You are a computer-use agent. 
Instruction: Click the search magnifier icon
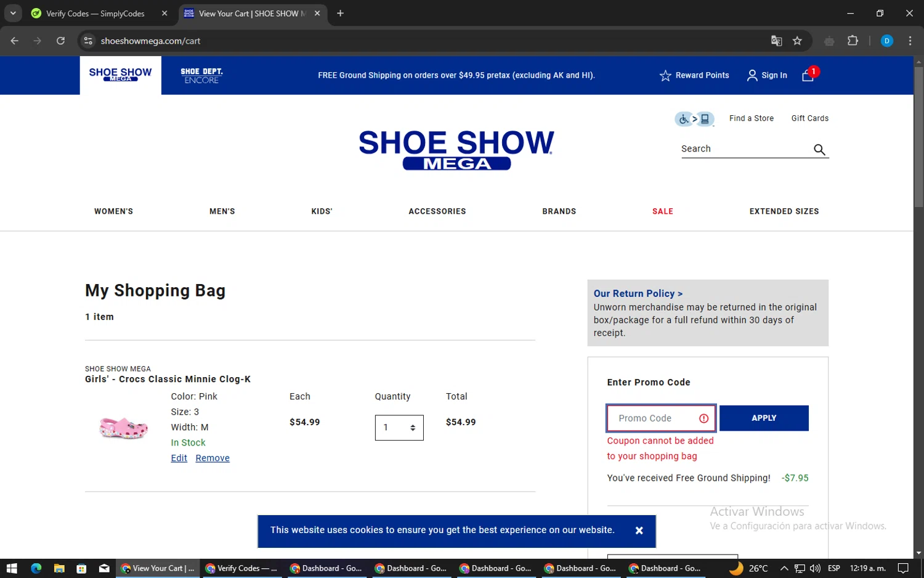click(819, 149)
